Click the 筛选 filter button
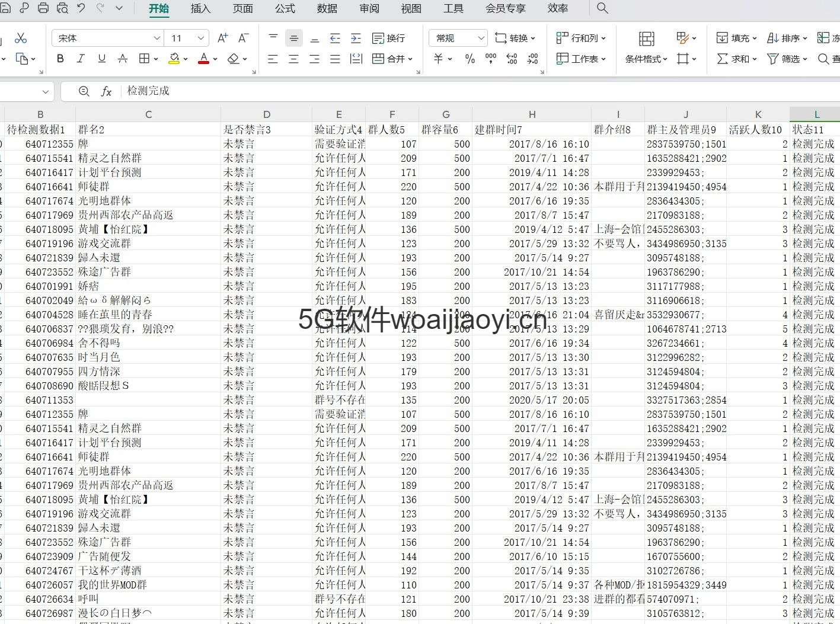This screenshot has width=840, height=624. pyautogui.click(x=787, y=59)
